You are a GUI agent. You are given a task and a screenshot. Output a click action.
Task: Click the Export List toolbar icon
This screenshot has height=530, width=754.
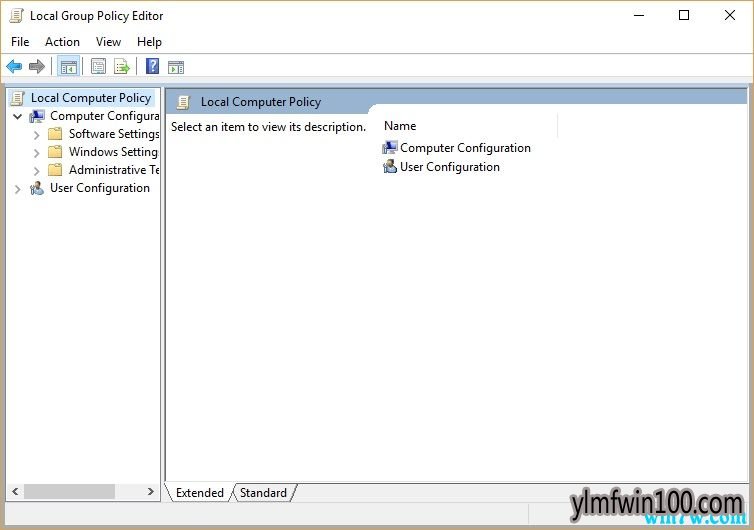tap(122, 66)
